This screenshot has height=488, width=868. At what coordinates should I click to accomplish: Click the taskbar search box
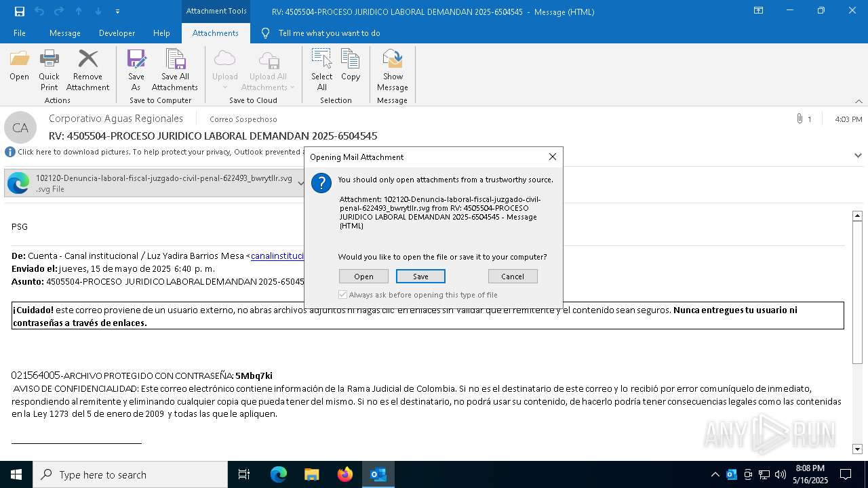point(130,474)
